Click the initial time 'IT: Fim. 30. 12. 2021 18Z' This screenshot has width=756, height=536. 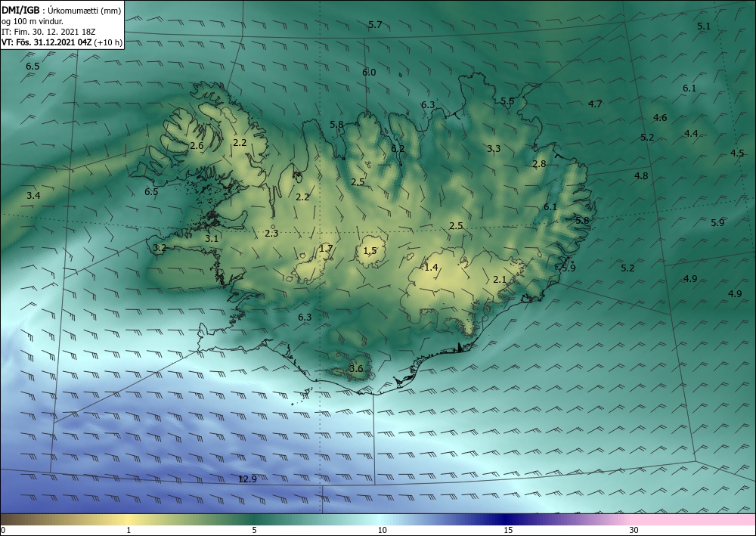tap(48, 32)
